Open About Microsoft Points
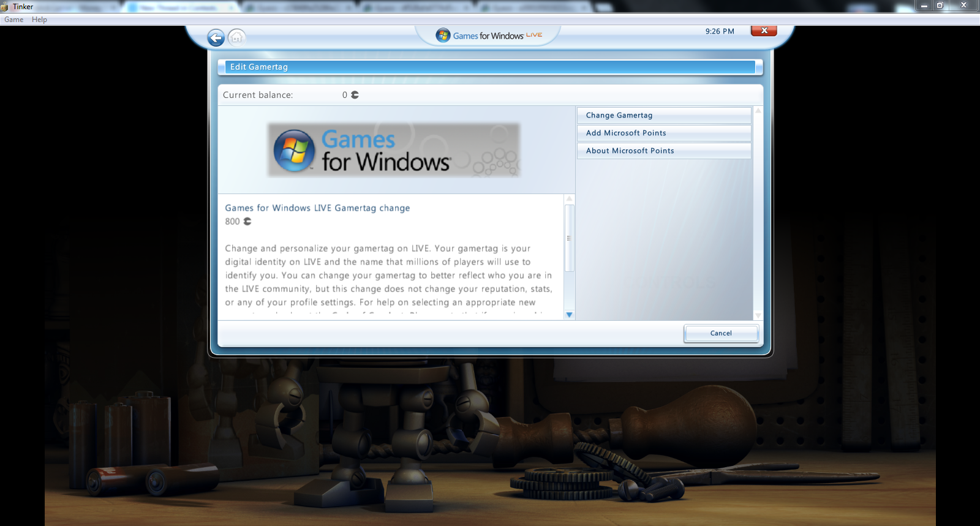 tap(664, 151)
